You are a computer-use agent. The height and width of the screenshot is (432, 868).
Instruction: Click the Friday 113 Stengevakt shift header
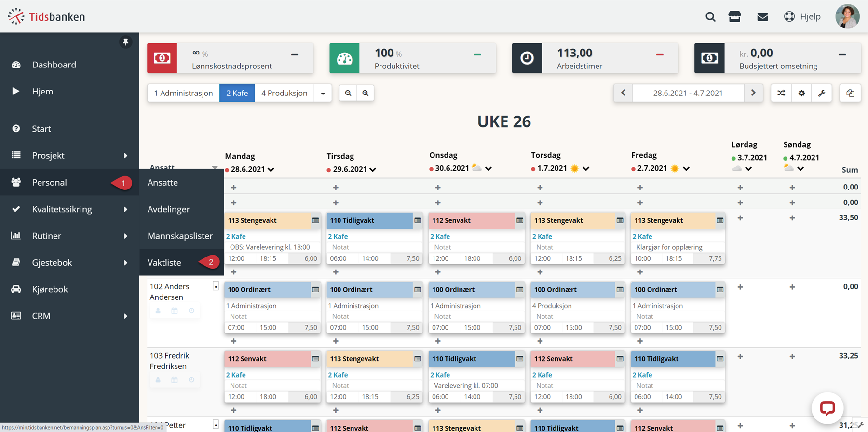(x=673, y=220)
